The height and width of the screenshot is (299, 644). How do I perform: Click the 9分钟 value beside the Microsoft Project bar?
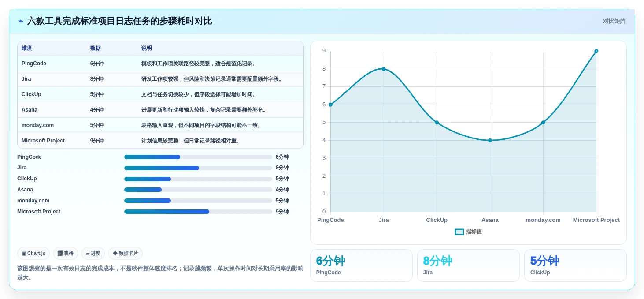coord(282,212)
